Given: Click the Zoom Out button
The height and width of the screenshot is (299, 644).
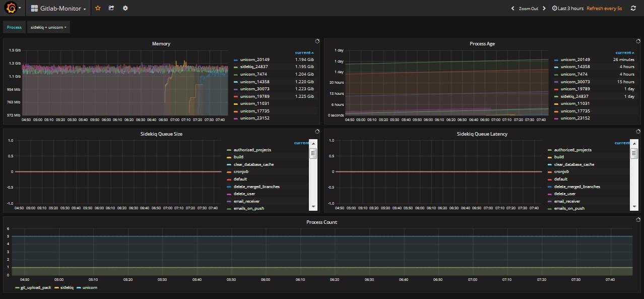Looking at the screenshot, I should 528,8.
